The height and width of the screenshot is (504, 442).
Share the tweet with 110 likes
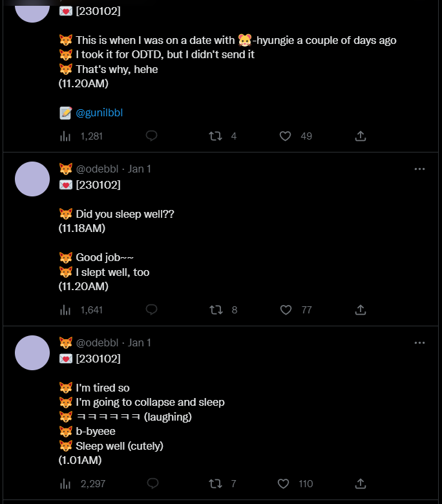click(x=361, y=483)
